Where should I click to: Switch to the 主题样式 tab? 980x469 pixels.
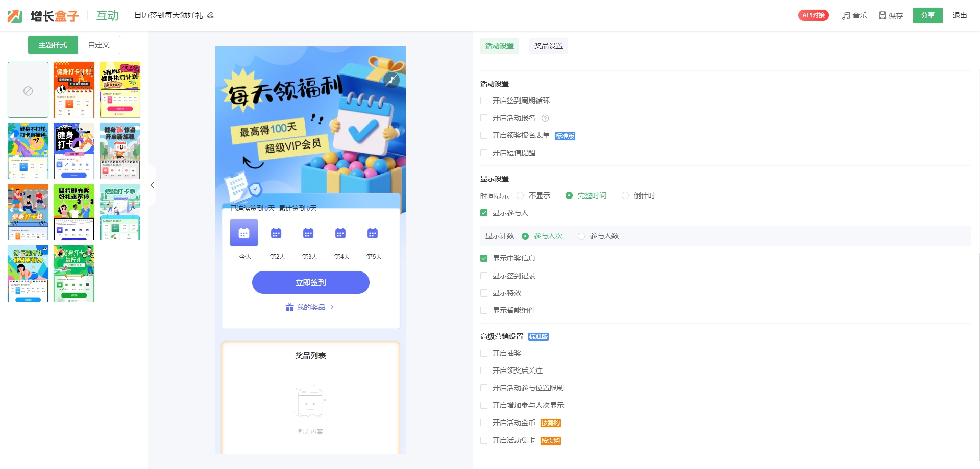tap(53, 45)
